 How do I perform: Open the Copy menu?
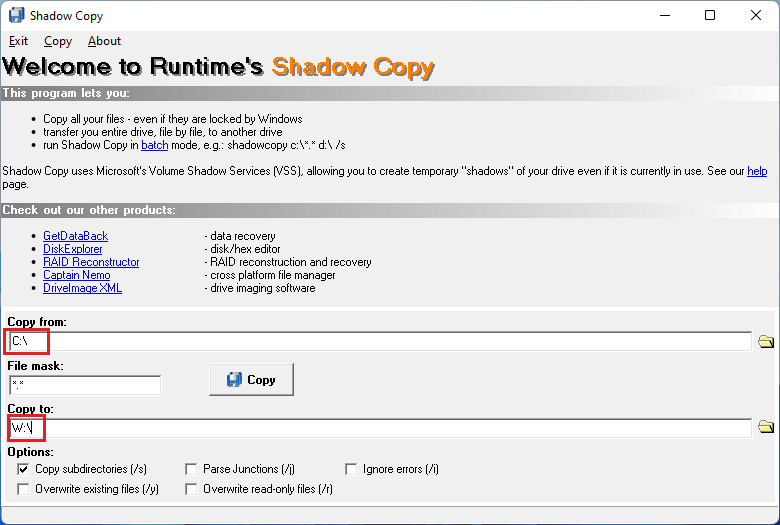58,41
